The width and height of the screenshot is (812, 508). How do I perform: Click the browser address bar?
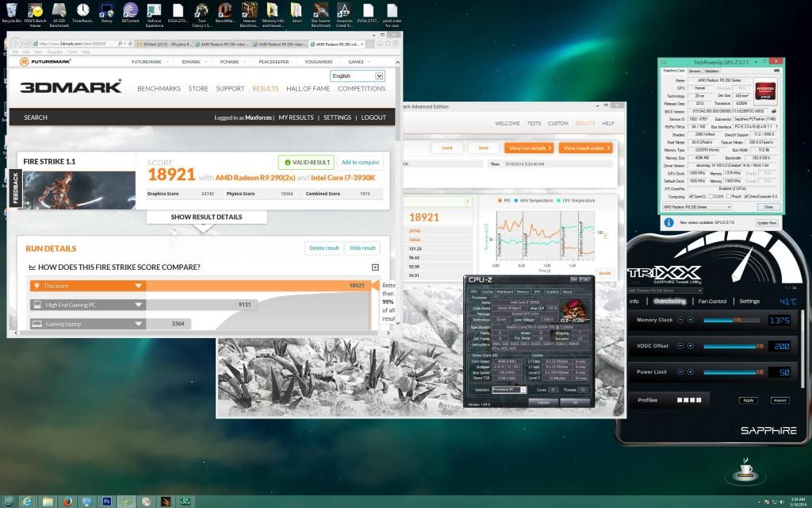click(79, 44)
